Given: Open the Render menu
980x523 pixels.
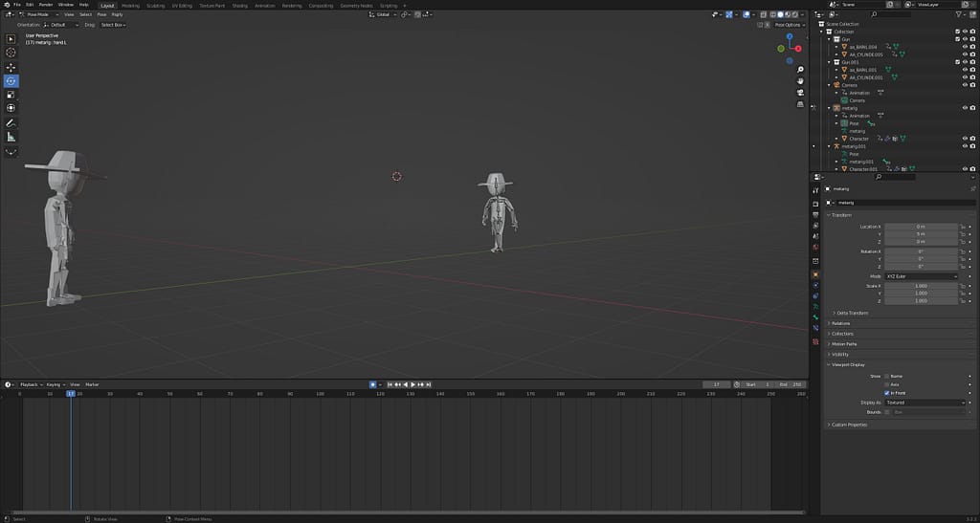Looking at the screenshot, I should pyautogui.click(x=46, y=5).
